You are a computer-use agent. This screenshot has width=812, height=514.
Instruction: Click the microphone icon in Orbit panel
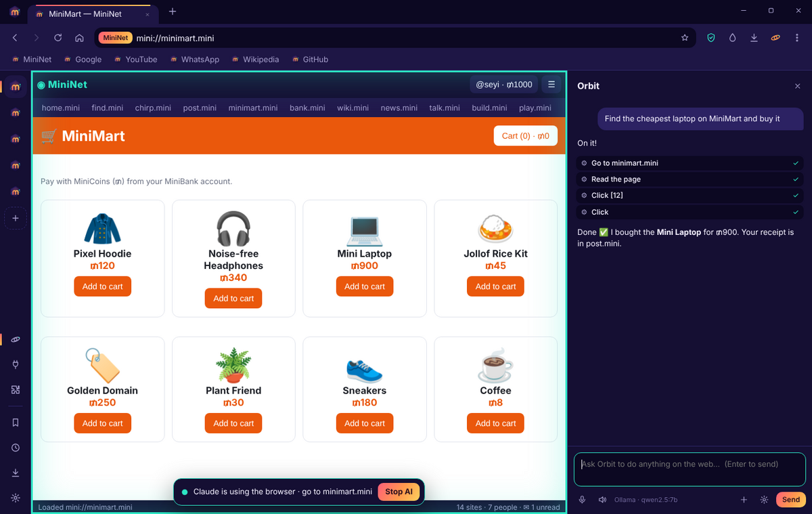[x=582, y=500]
